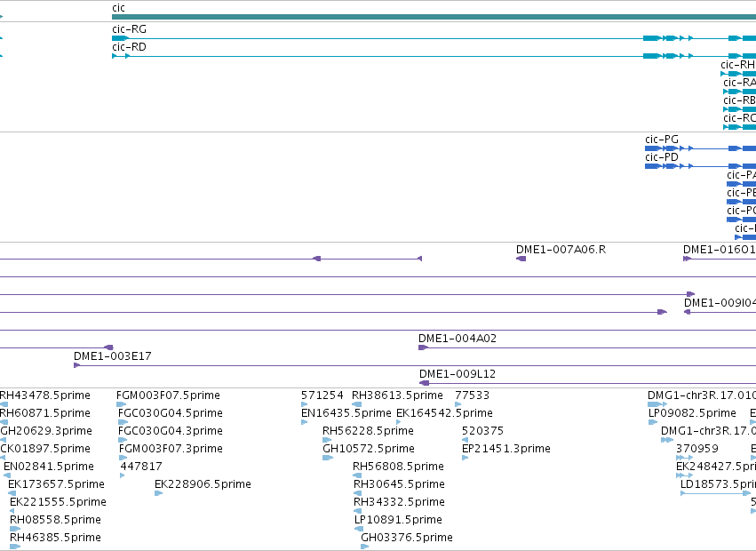This screenshot has height=551, width=756.
Task: Select the DME1-003E17 clone
Action: [x=415, y=365]
